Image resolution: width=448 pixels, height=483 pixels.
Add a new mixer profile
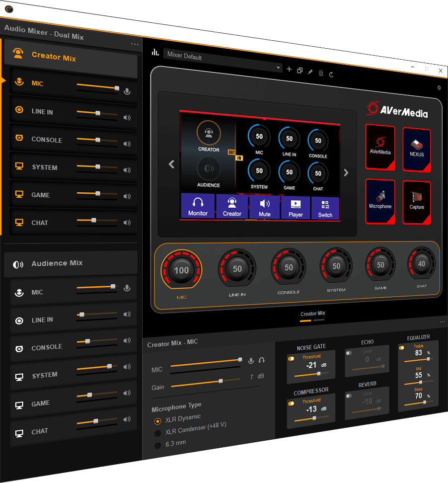coord(289,70)
